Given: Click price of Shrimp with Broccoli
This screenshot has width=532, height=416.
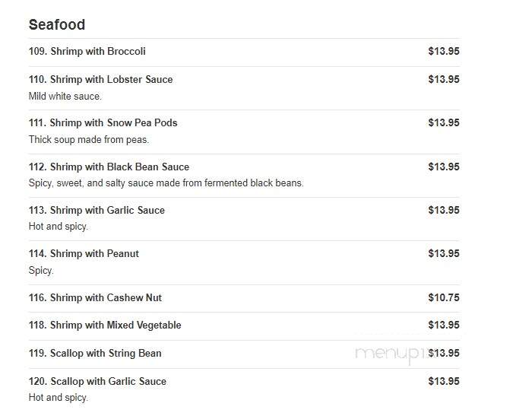Looking at the screenshot, I should click(444, 51).
